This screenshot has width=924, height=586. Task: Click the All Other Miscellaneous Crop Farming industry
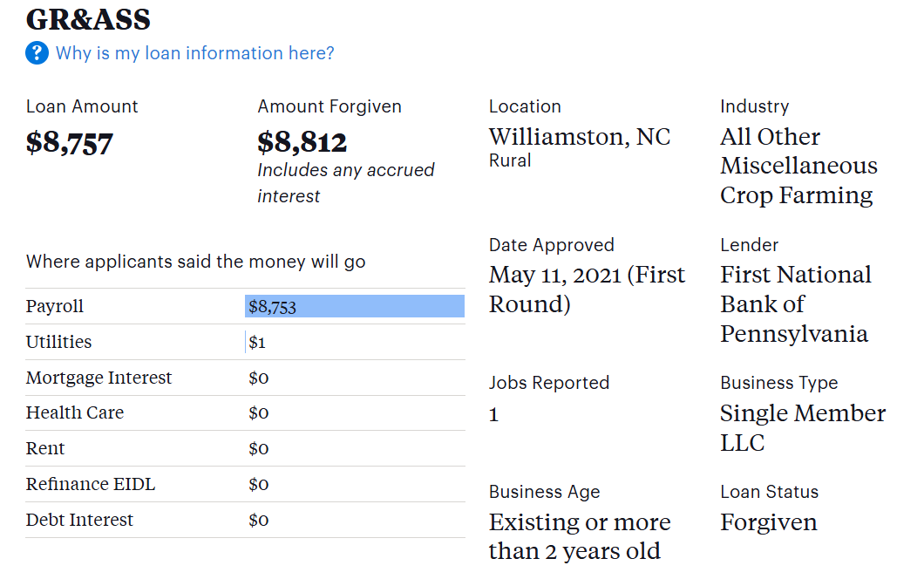click(798, 167)
